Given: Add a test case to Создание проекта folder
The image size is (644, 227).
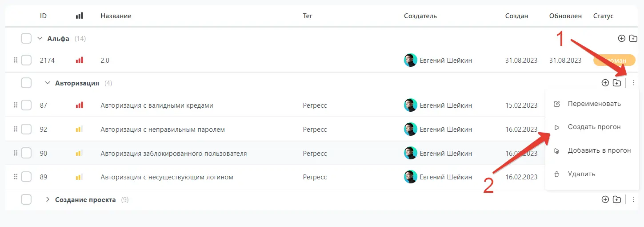Looking at the screenshot, I should 605,200.
